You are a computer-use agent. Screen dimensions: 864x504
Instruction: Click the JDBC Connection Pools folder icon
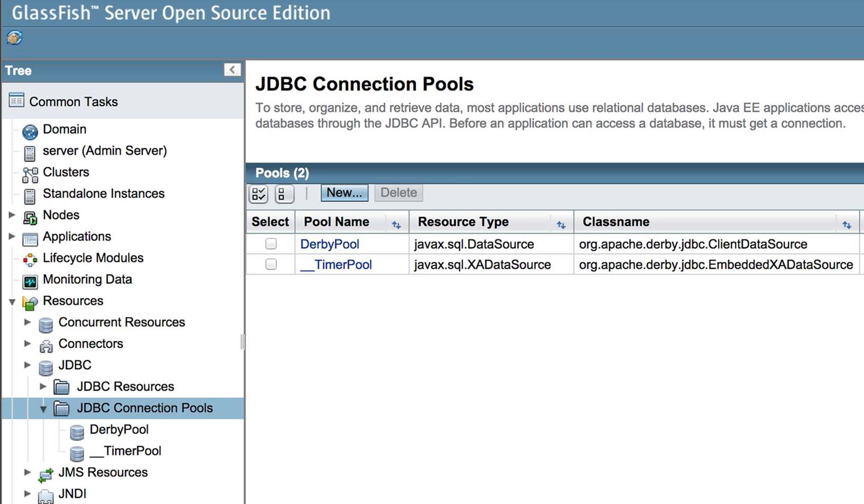tap(61, 408)
